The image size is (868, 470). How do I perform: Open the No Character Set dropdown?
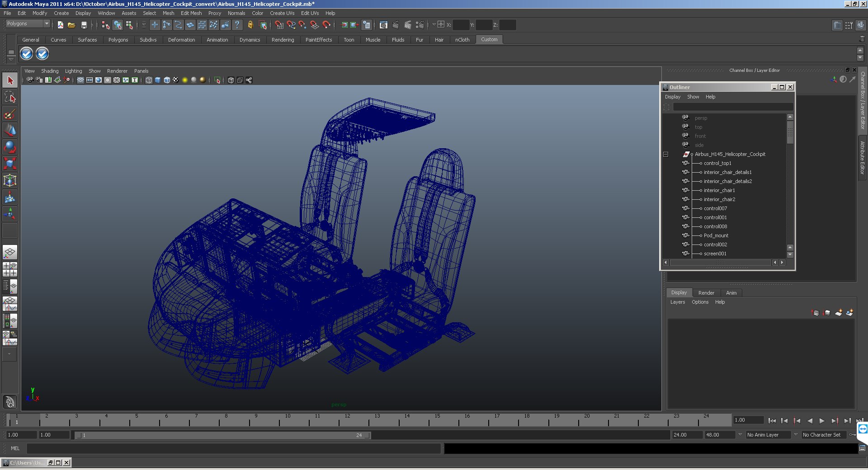(x=796, y=435)
